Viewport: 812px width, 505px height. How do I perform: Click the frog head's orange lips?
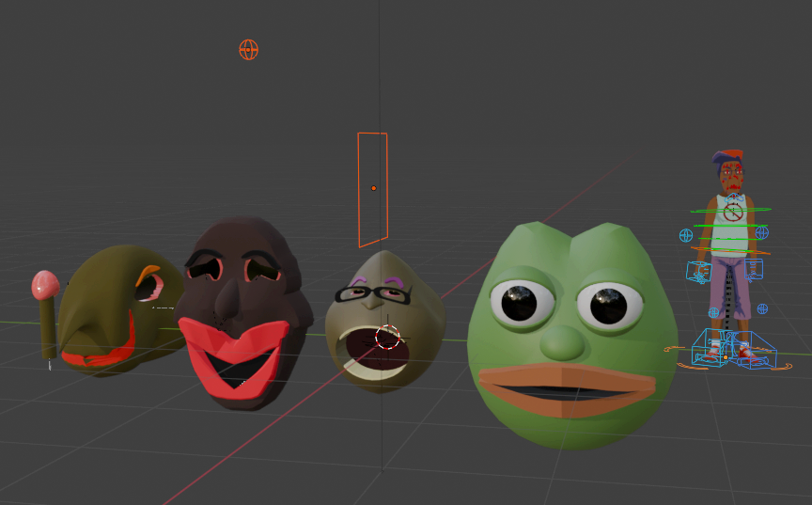(567, 389)
